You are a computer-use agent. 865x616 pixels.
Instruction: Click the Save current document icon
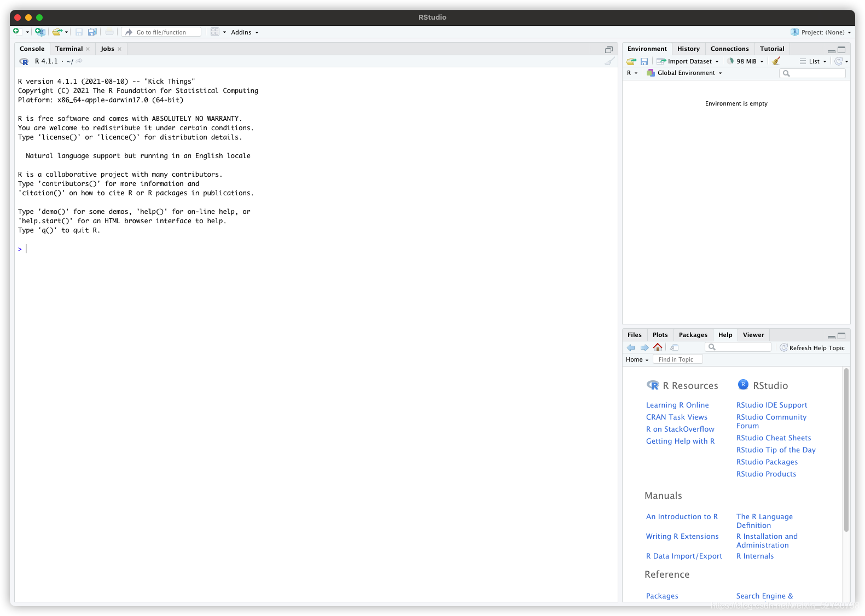79,32
